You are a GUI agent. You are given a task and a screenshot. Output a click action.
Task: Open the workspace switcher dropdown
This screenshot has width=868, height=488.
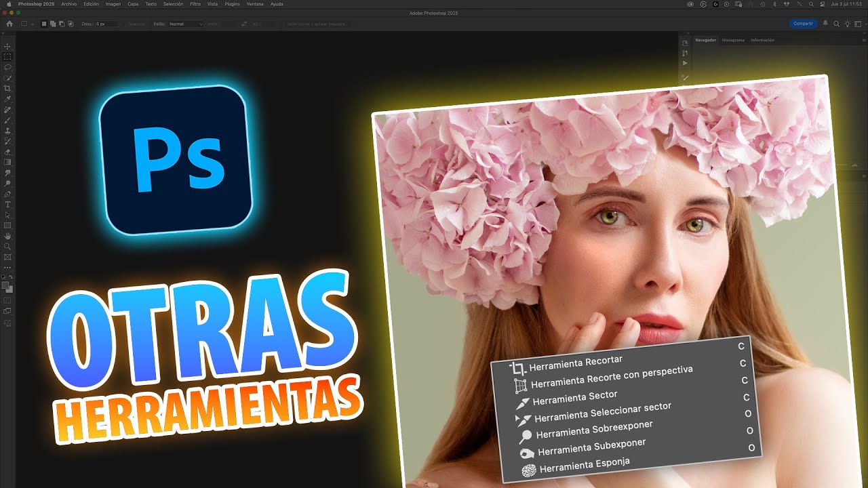pyautogui.click(x=858, y=24)
